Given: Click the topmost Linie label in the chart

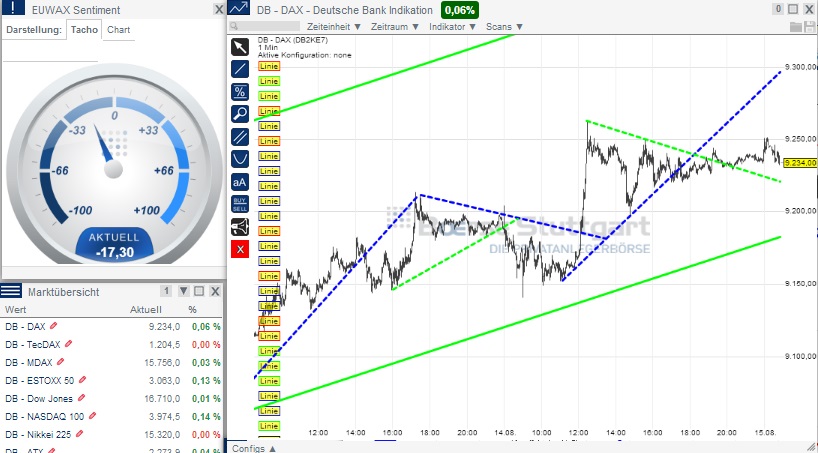Looking at the screenshot, I should point(269,66).
